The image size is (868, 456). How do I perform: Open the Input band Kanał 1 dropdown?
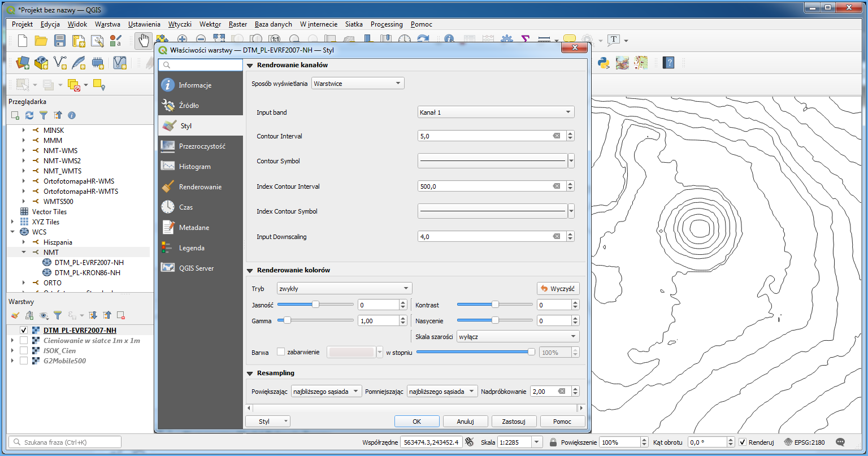click(496, 112)
